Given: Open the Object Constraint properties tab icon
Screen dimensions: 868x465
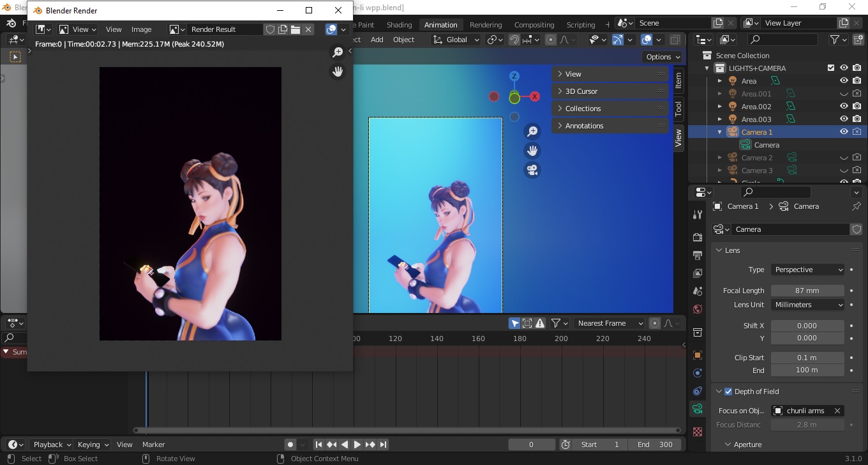Looking at the screenshot, I should 698,391.
